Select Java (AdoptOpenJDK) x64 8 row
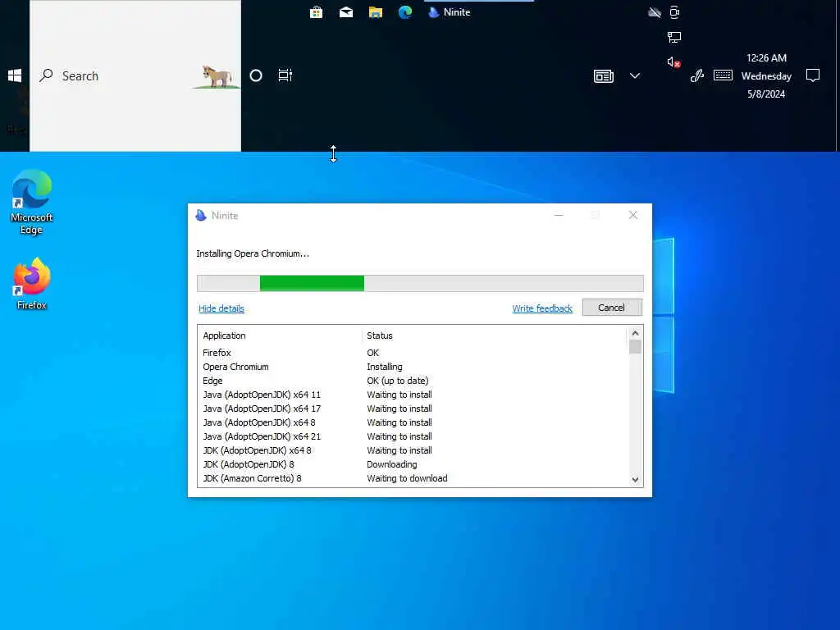 (x=412, y=422)
